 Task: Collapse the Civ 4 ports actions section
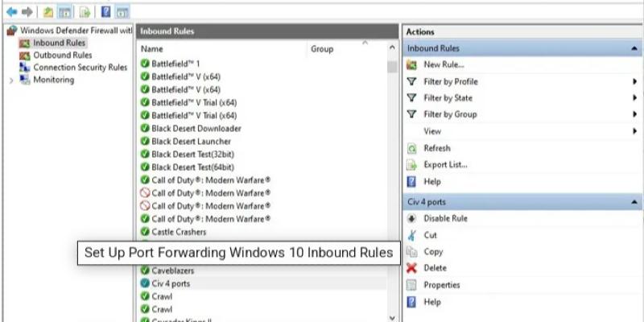634,202
